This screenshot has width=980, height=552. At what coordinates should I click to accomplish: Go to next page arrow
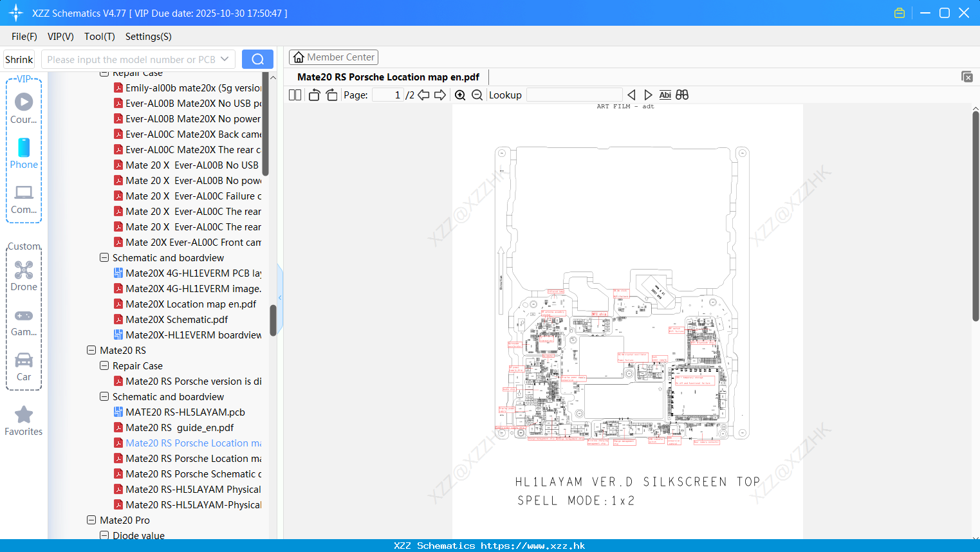(440, 95)
